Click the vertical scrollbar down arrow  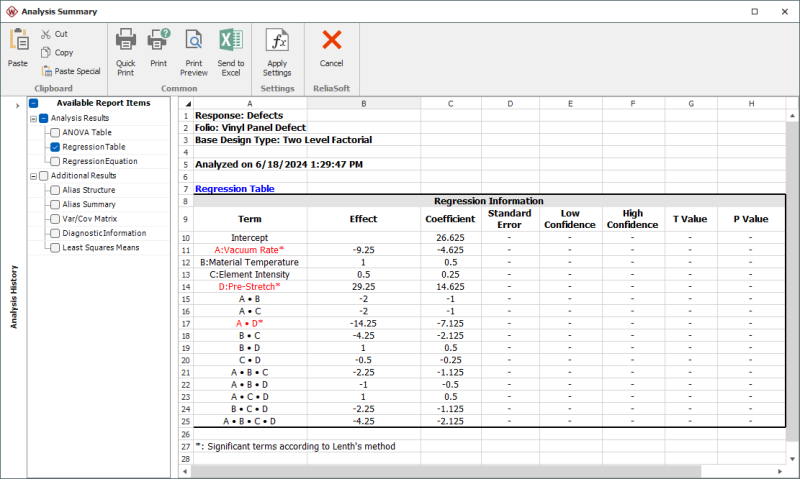click(x=792, y=458)
